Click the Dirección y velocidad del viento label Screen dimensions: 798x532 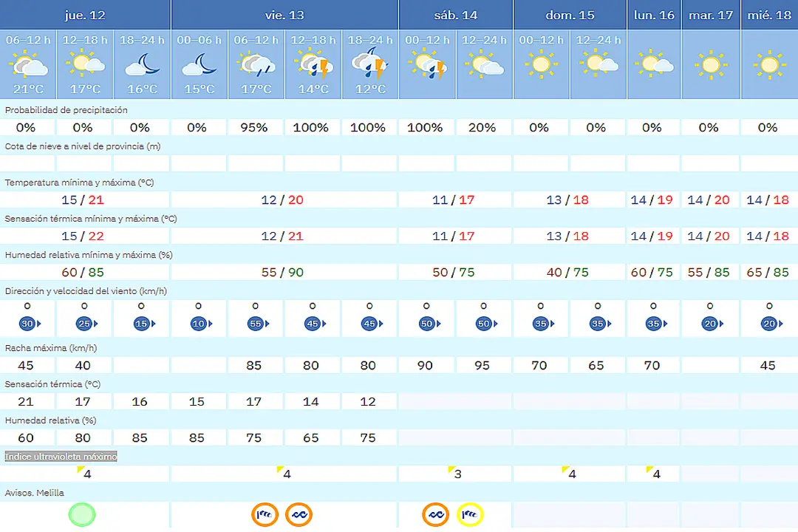[x=86, y=290]
